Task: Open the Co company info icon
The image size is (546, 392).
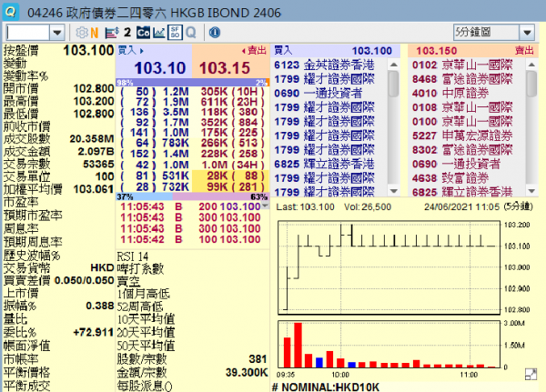Action: (x=144, y=32)
